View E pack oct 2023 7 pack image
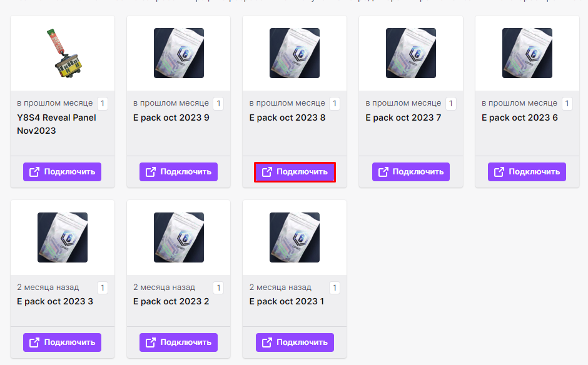Image resolution: width=588 pixels, height=365 pixels. pos(411,53)
